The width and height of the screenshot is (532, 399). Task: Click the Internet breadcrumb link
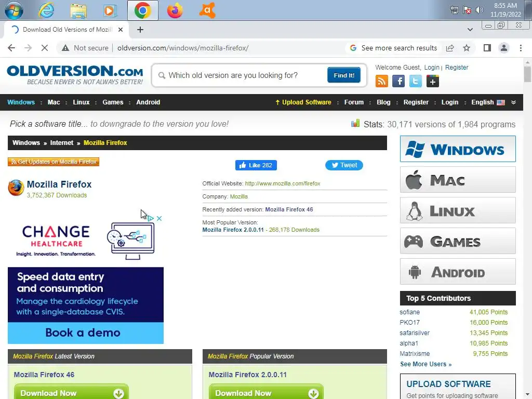coord(62,143)
